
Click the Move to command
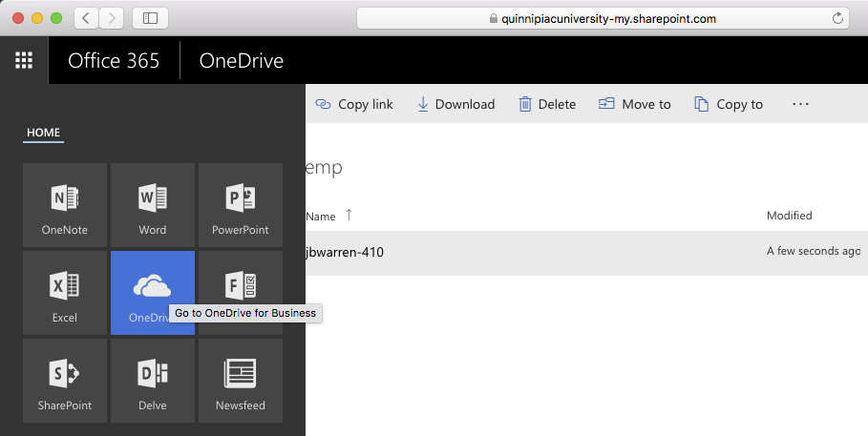pyautogui.click(x=634, y=104)
